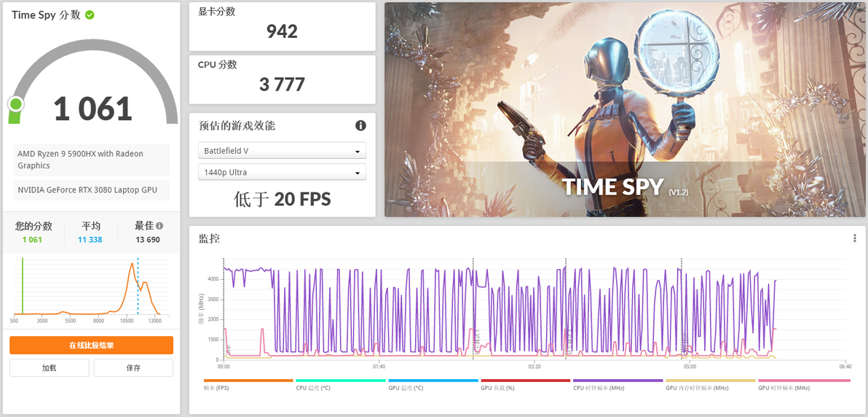Viewport: 868px width, 417px height.
Task: Toggle the CPU 时钟频率 legend item
Action: click(x=618, y=385)
